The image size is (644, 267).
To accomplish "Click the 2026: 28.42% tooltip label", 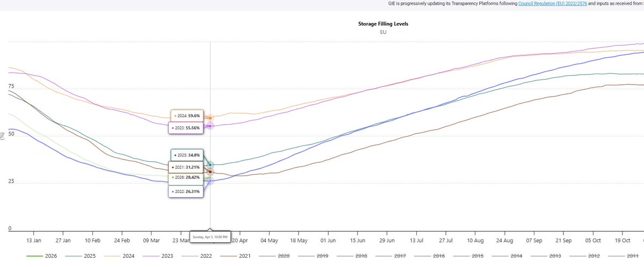I will click(186, 177).
